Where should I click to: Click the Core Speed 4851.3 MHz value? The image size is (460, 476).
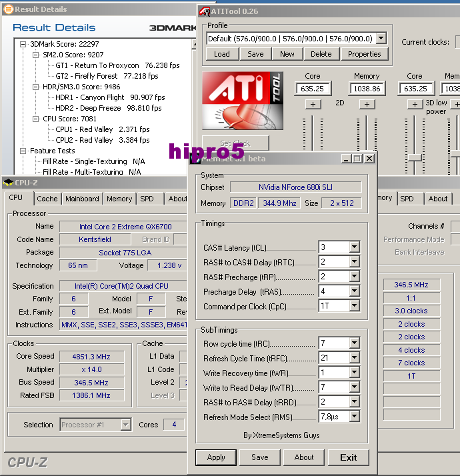click(91, 357)
